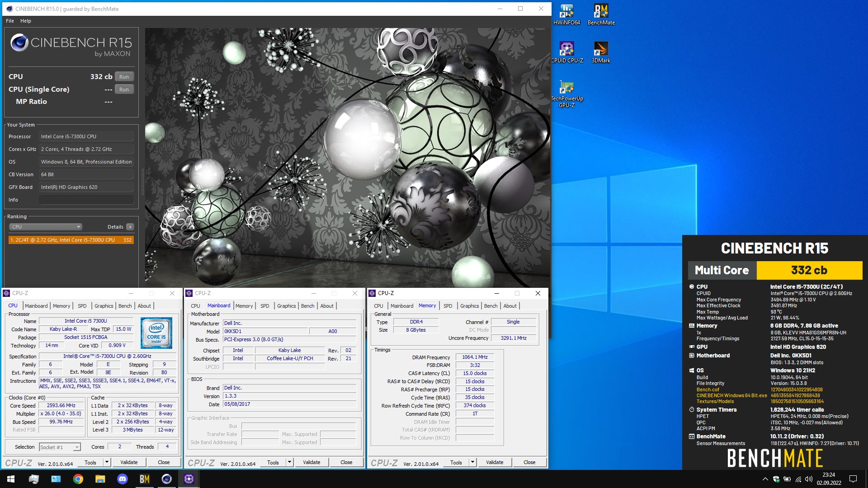
Task: Click the BIOS Version 1.3.3 field
Action: click(x=289, y=396)
